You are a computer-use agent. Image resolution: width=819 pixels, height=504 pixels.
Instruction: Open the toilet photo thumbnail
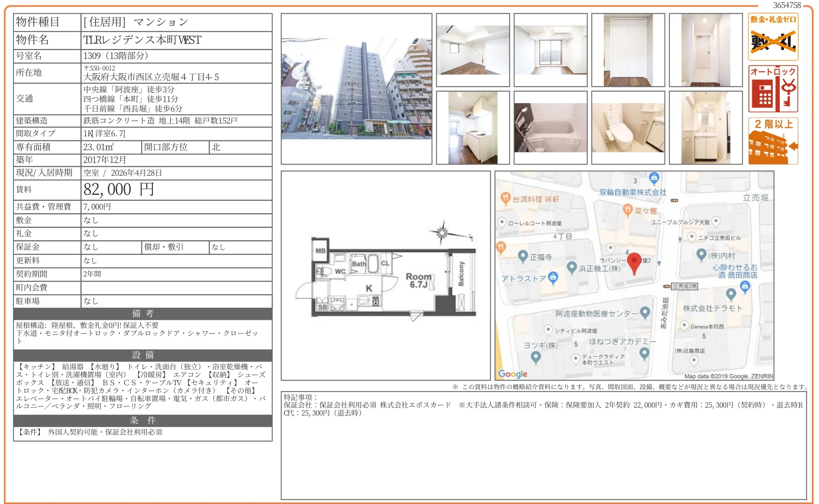pos(628,127)
